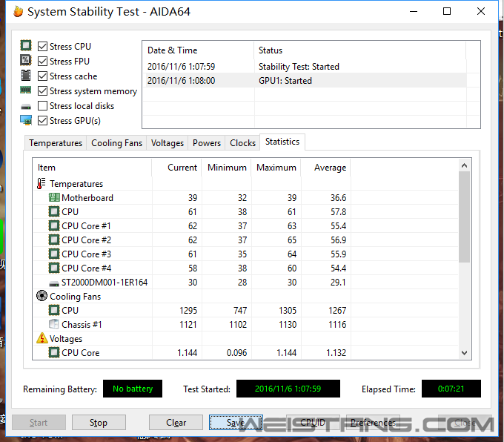This screenshot has height=442, width=504.
Task: Click the CPU Core average voltage 1.132
Action: tap(336, 353)
